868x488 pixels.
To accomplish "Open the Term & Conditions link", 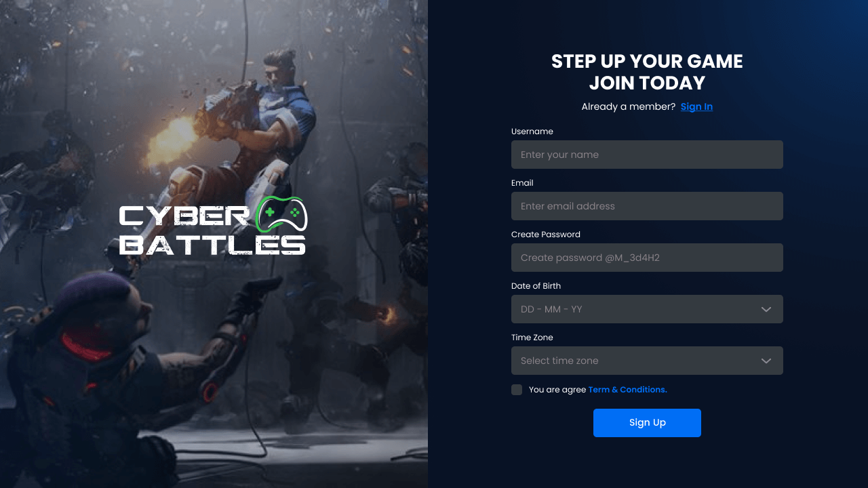I will pyautogui.click(x=627, y=390).
